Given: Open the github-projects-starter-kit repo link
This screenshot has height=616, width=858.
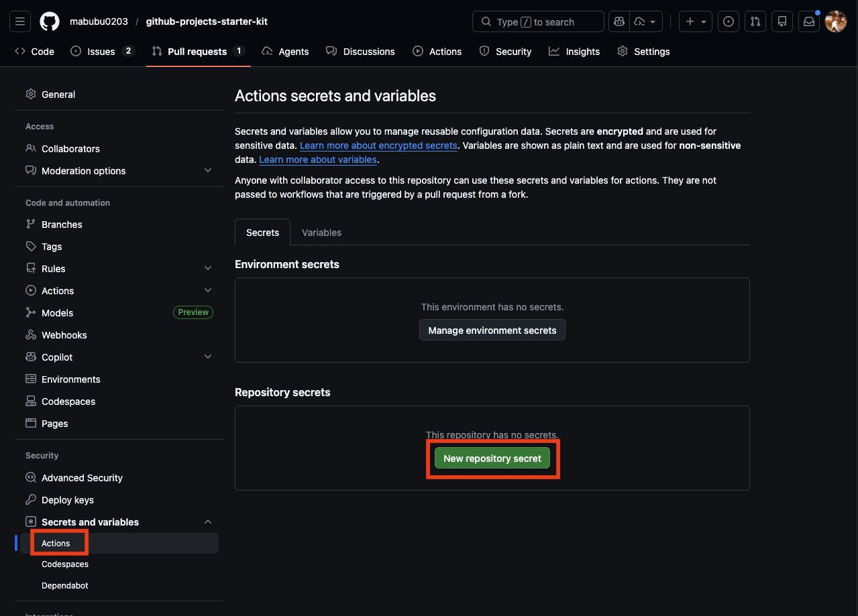Looking at the screenshot, I should coord(207,21).
